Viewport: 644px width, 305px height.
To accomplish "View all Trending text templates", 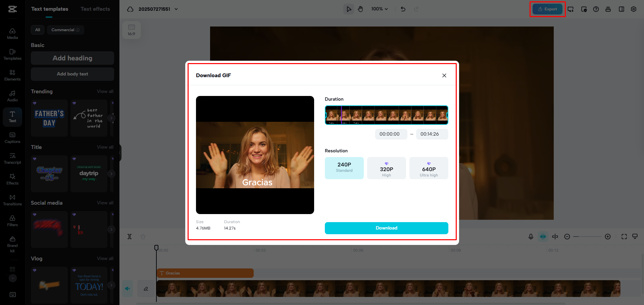I will (105, 91).
